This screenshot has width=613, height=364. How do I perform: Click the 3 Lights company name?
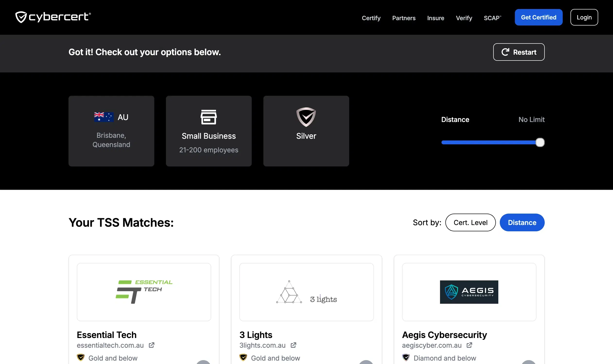256,335
